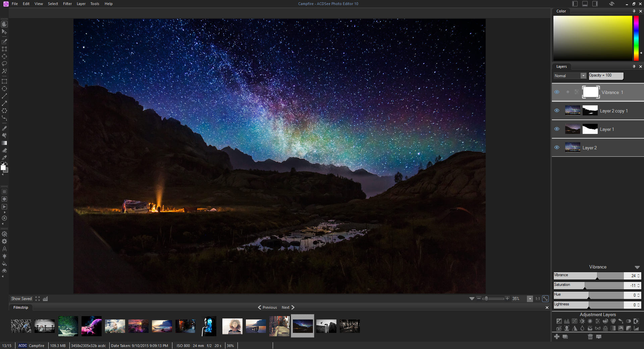This screenshot has width=644, height=349.
Task: Hide the Layer 2 layer
Action: (x=557, y=148)
